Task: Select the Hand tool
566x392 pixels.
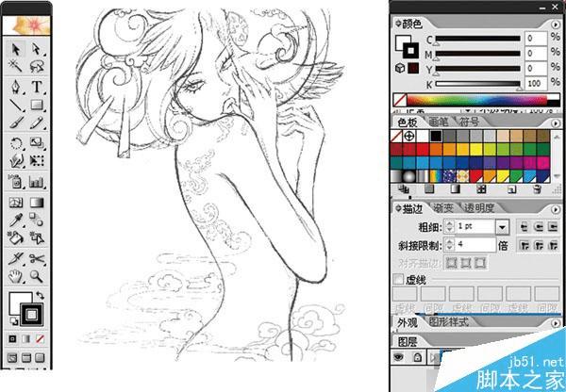Action: click(16, 276)
